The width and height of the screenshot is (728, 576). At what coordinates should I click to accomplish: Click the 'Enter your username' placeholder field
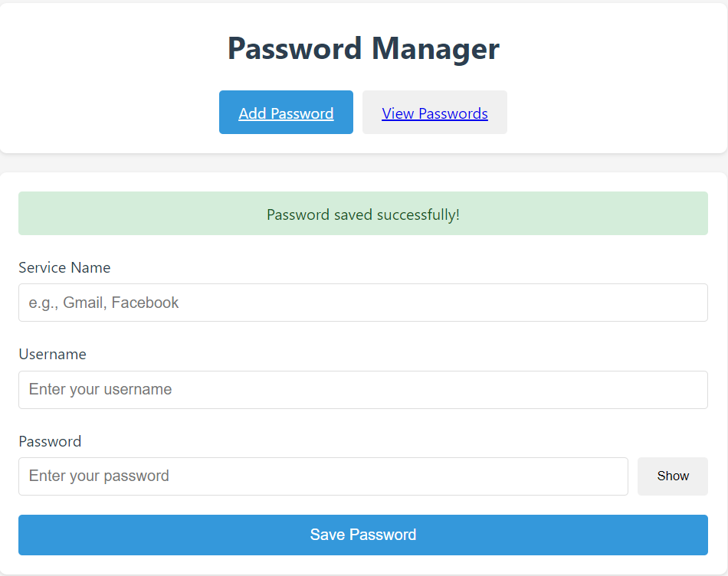[362, 389]
